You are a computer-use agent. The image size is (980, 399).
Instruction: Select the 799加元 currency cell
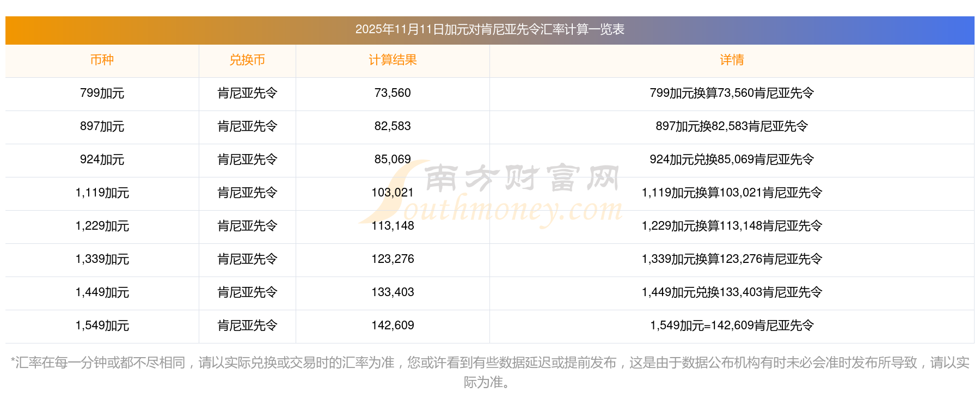point(102,93)
